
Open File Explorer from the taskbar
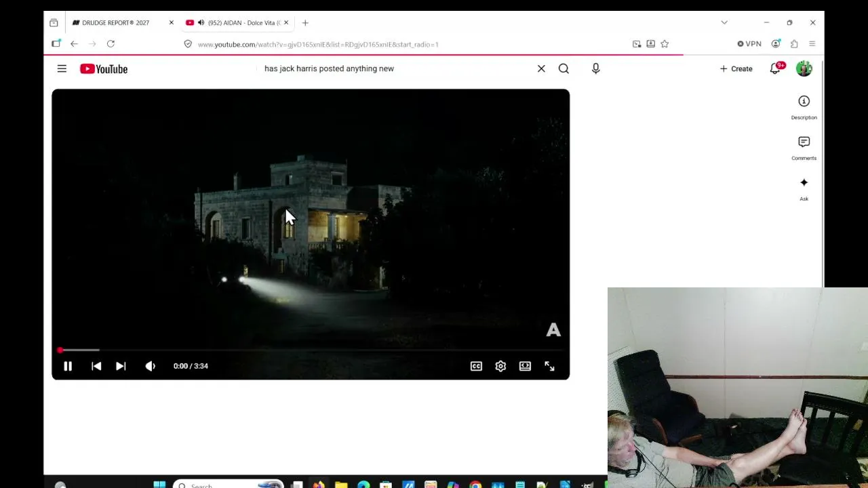point(341,485)
